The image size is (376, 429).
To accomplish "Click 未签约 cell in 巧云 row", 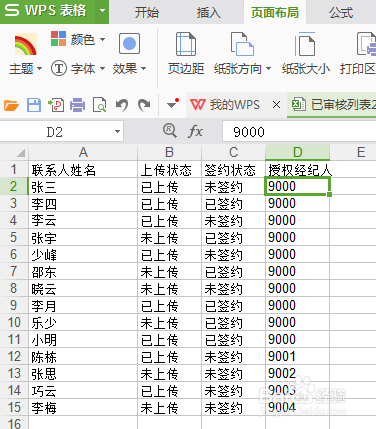I will [233, 390].
